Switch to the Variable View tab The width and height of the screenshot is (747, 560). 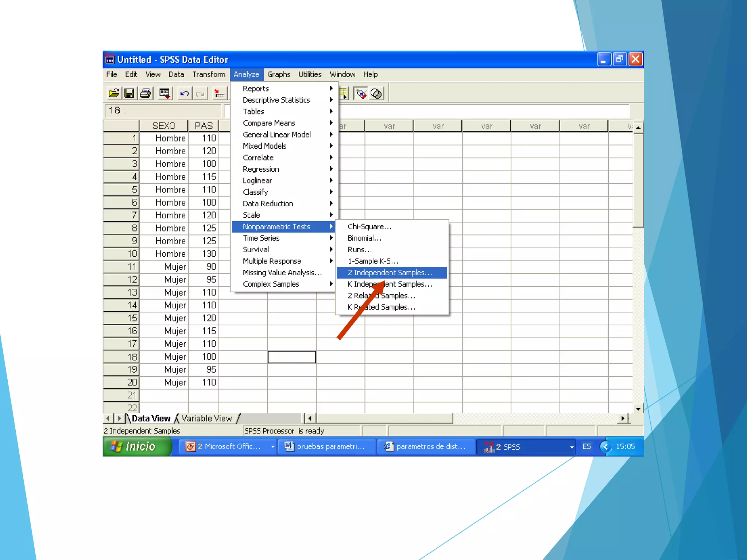tap(206, 419)
